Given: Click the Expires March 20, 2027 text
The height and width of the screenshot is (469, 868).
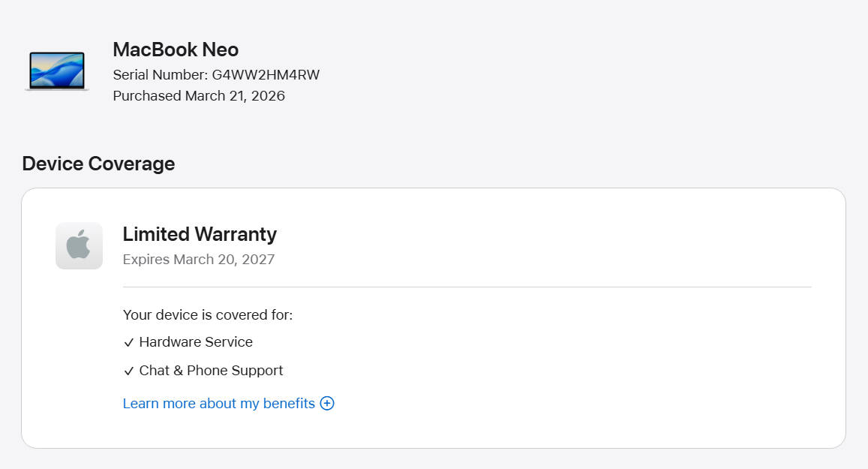Looking at the screenshot, I should pos(199,259).
